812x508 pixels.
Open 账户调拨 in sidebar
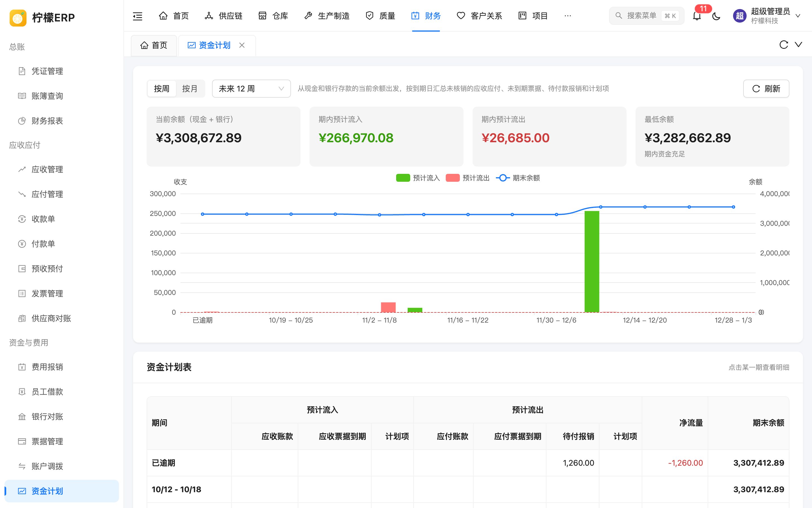62,466
